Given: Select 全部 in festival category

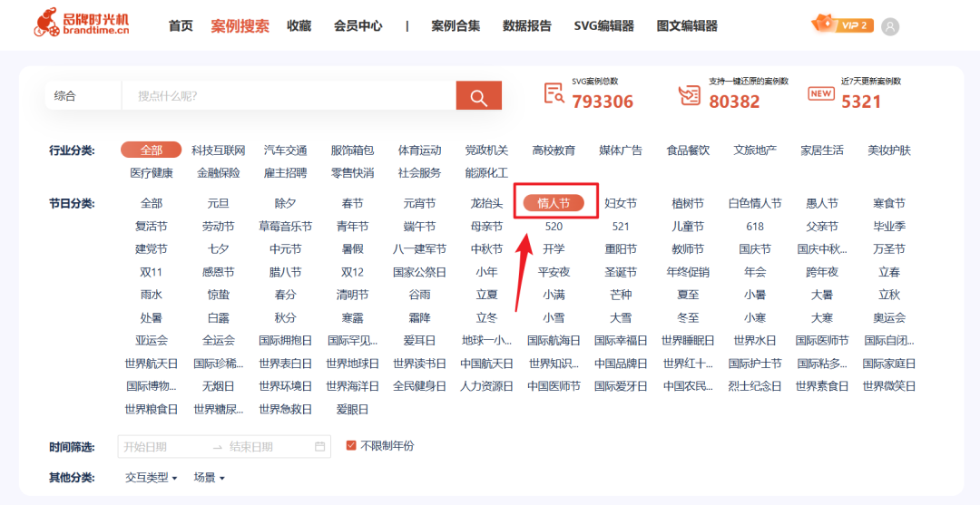Looking at the screenshot, I should coord(152,203).
